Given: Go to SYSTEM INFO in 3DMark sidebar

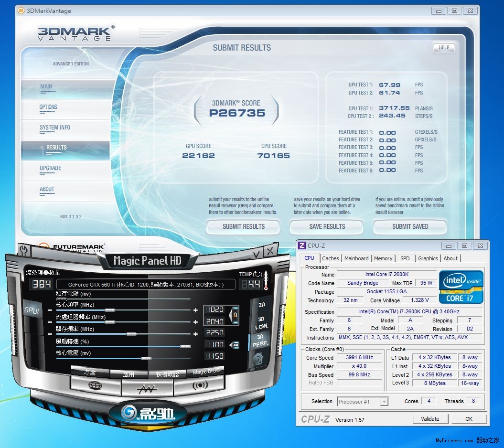Looking at the screenshot, I should coord(55,128).
